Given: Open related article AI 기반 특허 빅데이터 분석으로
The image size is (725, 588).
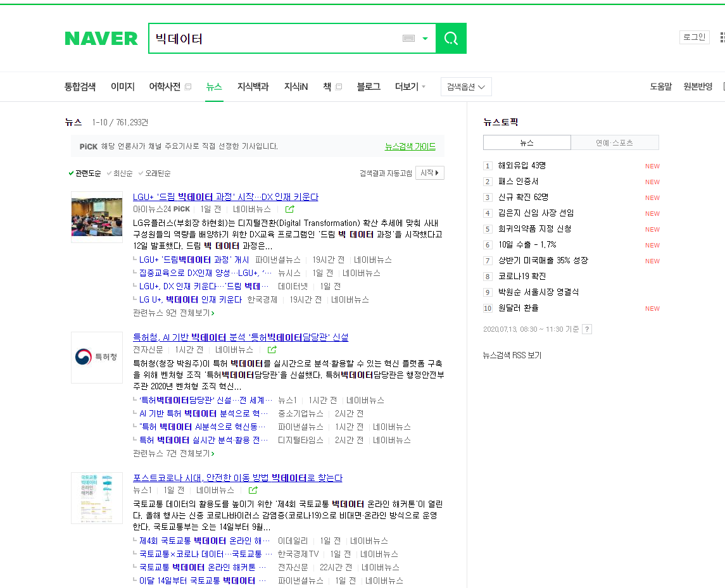Looking at the screenshot, I should pos(203,414).
